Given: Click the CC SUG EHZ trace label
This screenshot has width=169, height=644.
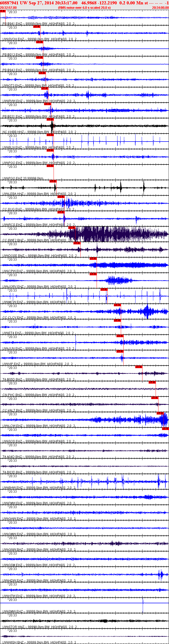Looking at the screenshot, I should (39, 209).
